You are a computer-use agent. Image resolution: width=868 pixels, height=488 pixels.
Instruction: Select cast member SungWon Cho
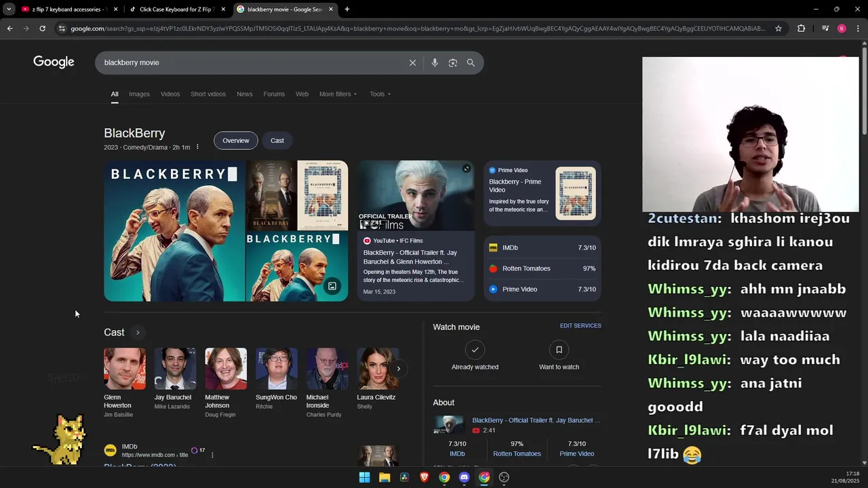(x=276, y=380)
